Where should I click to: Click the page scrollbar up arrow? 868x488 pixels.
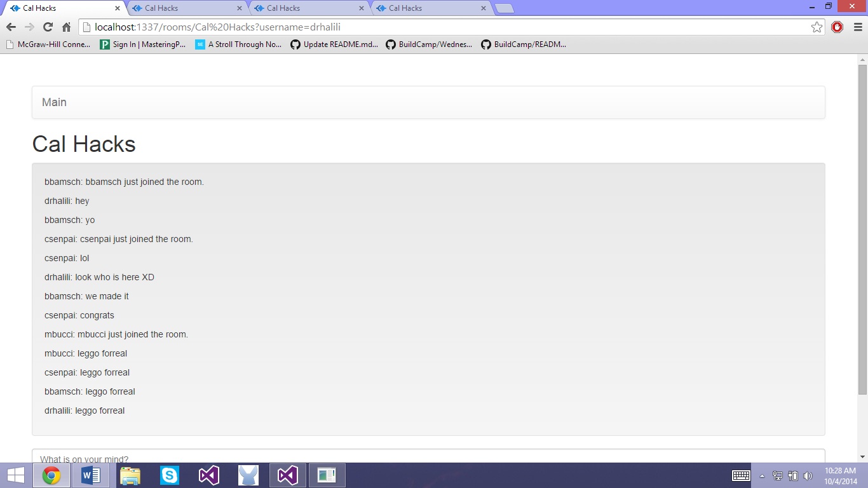[x=862, y=59]
